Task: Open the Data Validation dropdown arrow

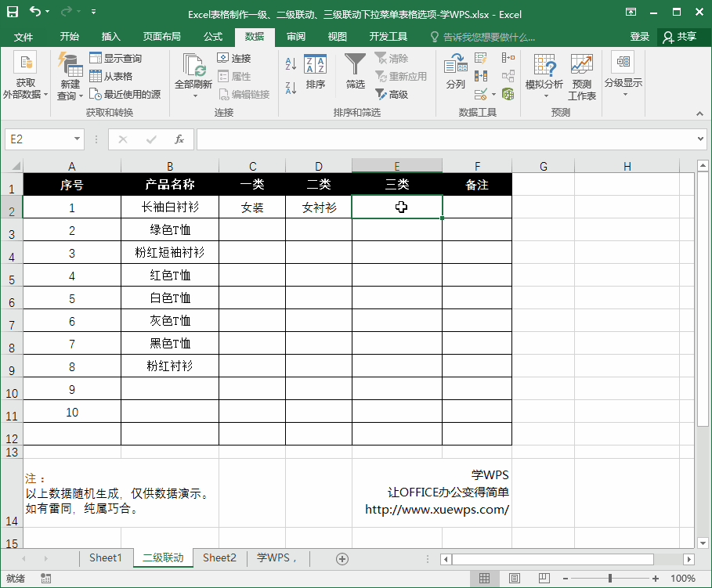Action: [x=493, y=95]
